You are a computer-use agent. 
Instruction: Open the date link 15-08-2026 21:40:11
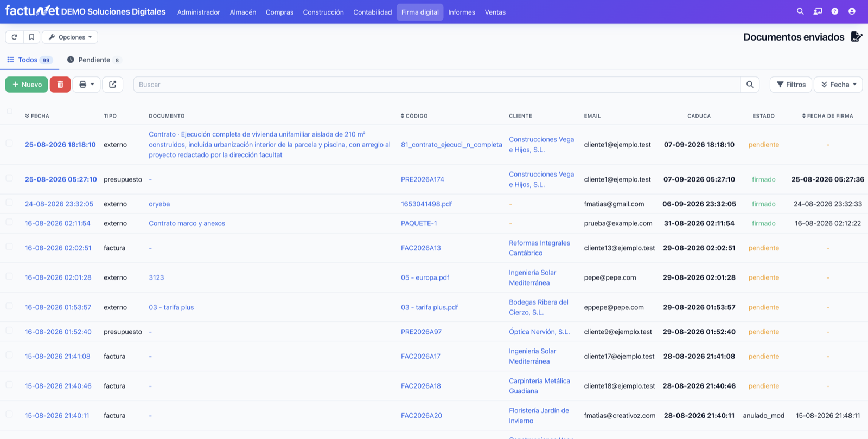(x=57, y=416)
